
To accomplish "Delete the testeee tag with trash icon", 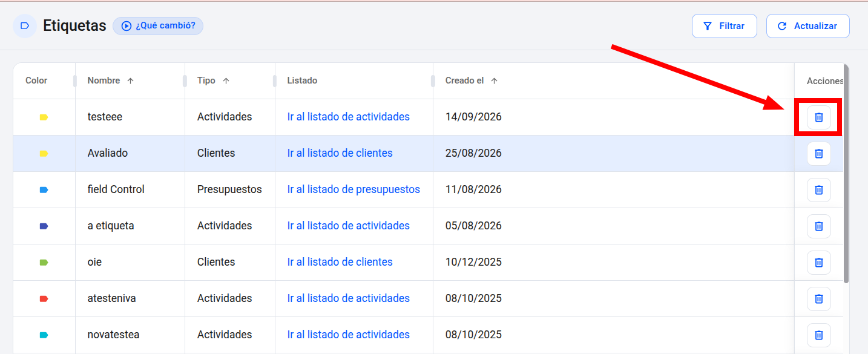I will pyautogui.click(x=818, y=117).
